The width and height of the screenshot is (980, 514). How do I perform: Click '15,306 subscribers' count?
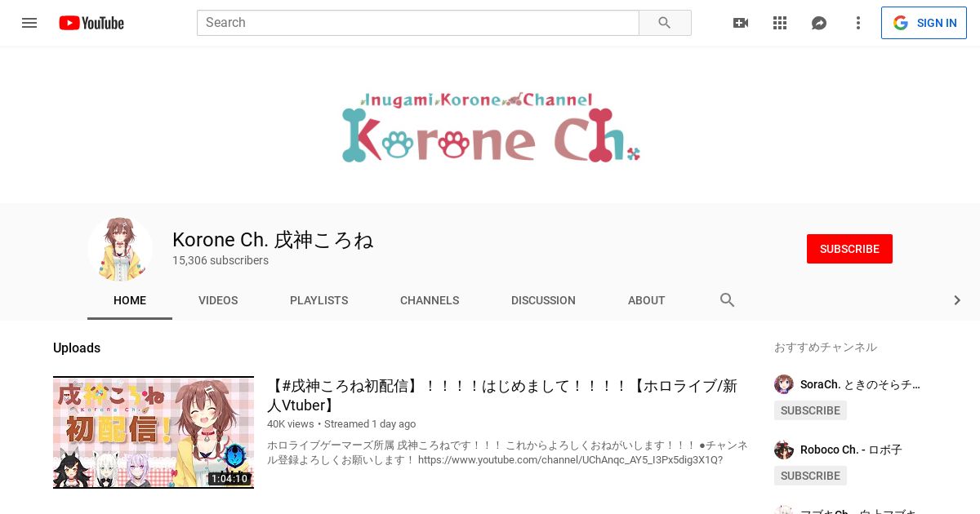220,261
